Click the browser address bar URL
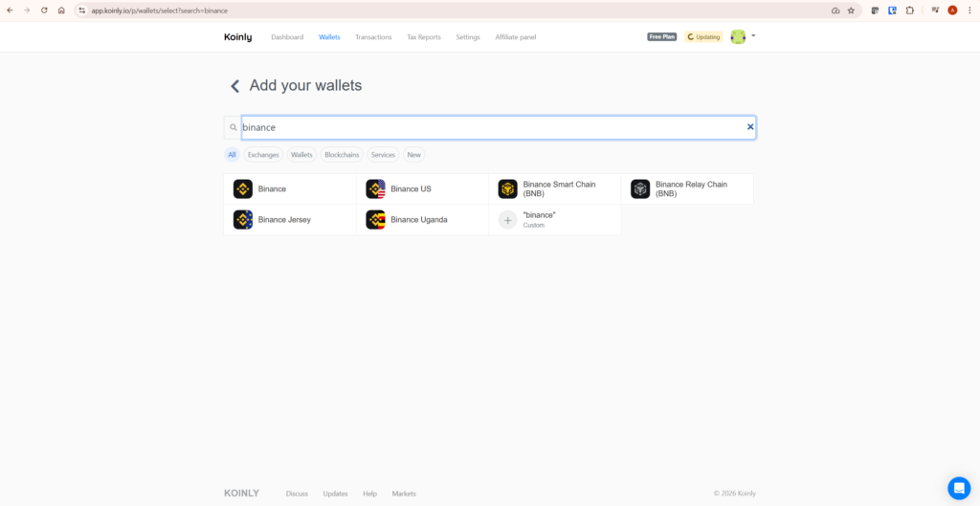Viewport: 980px width, 506px height. coord(160,11)
